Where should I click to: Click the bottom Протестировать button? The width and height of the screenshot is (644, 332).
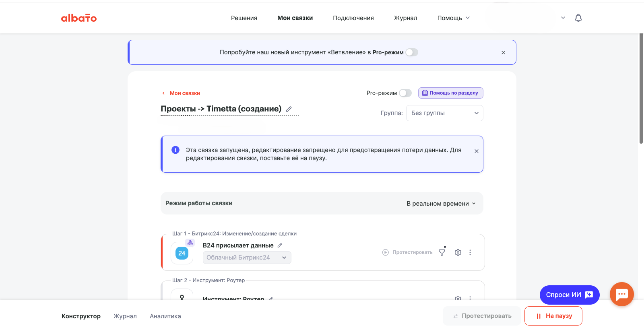click(x=482, y=316)
